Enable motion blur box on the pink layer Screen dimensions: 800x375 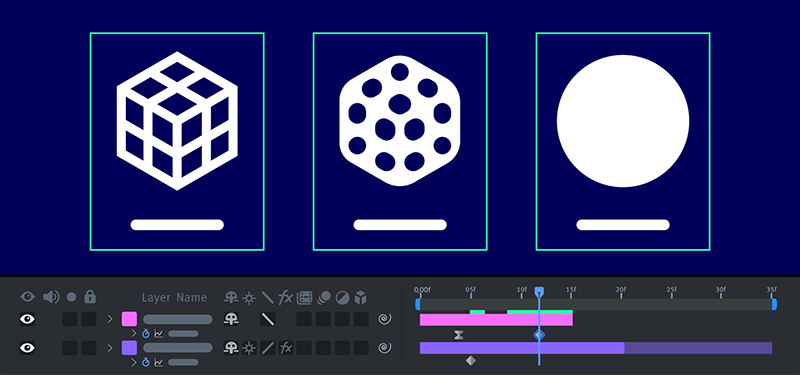pos(323,319)
